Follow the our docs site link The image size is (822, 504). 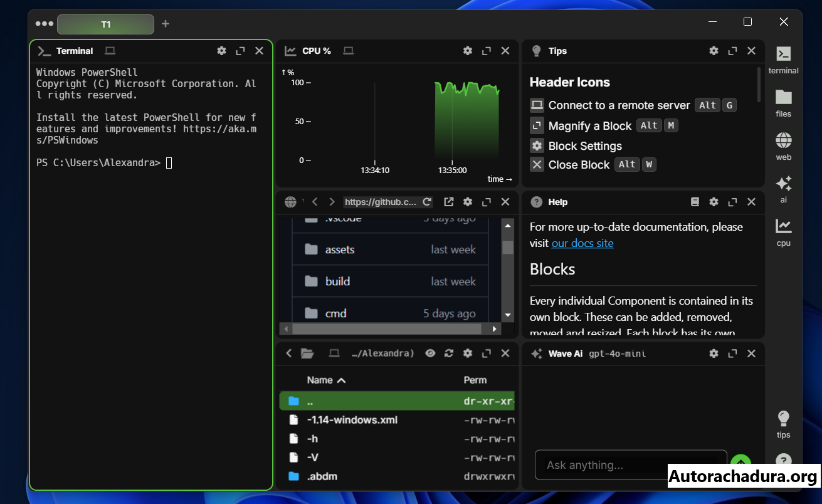coord(582,243)
